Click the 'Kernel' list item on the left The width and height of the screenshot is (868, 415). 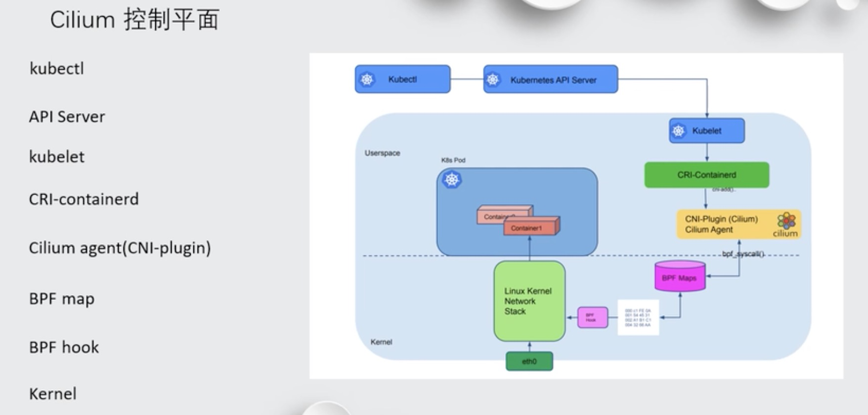pyautogui.click(x=52, y=394)
